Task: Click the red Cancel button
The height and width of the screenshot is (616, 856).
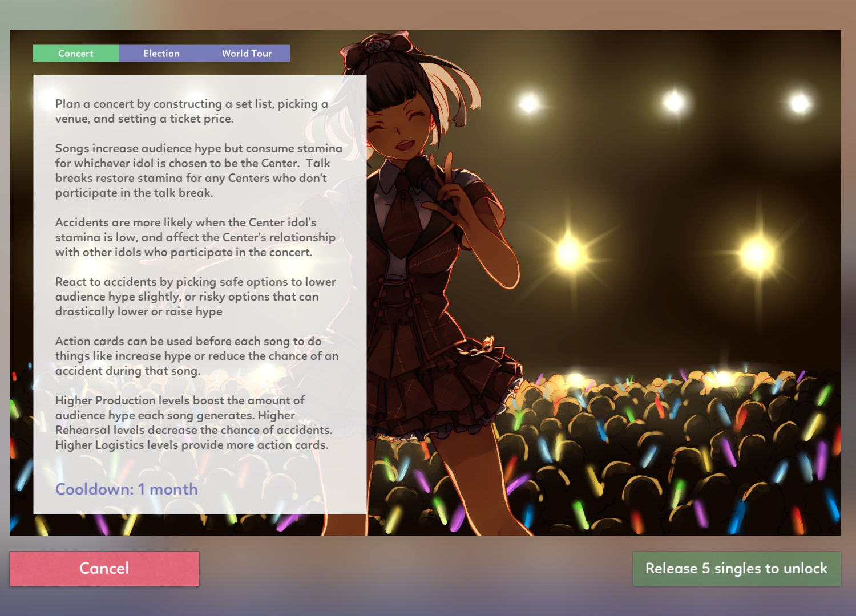Action: click(104, 569)
